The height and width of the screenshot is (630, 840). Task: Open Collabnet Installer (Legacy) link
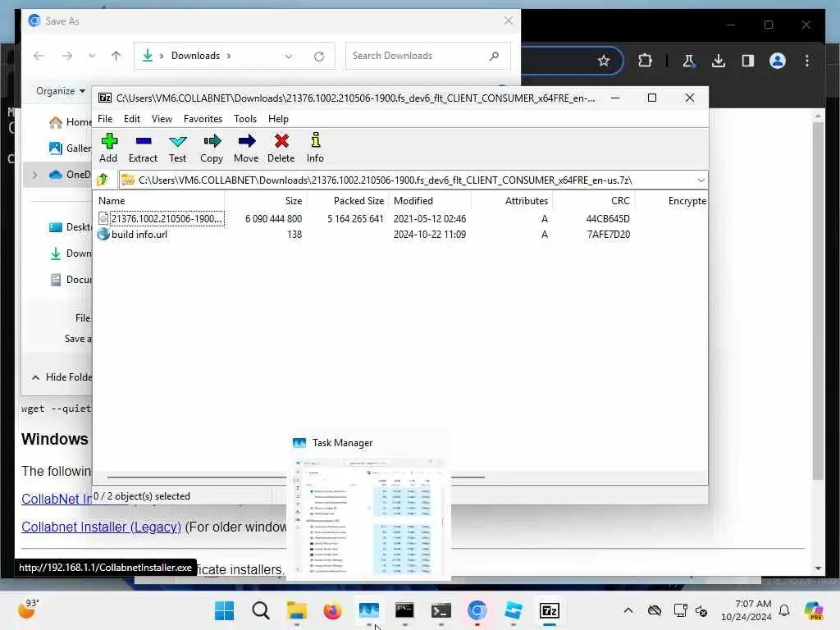pyautogui.click(x=101, y=527)
